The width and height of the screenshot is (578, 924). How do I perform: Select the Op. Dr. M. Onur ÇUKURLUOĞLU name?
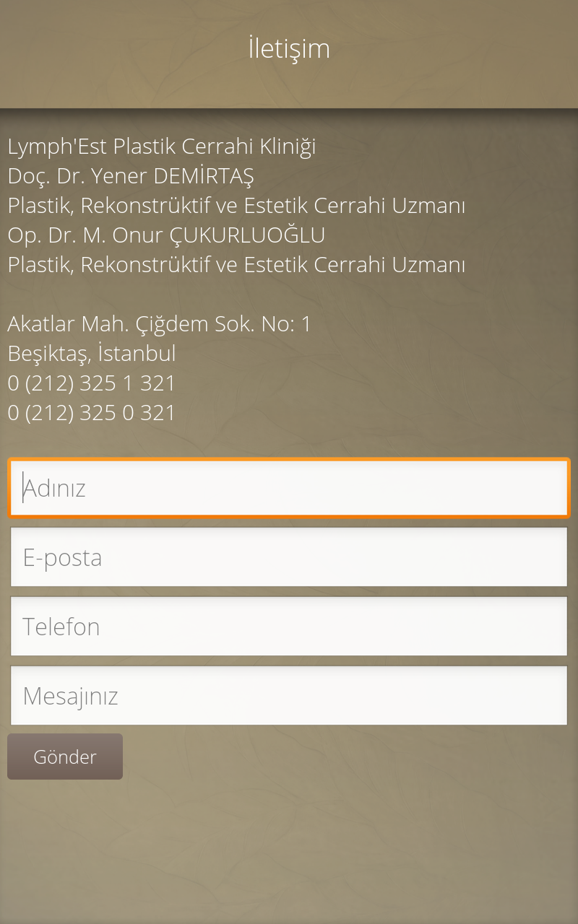[x=166, y=235]
